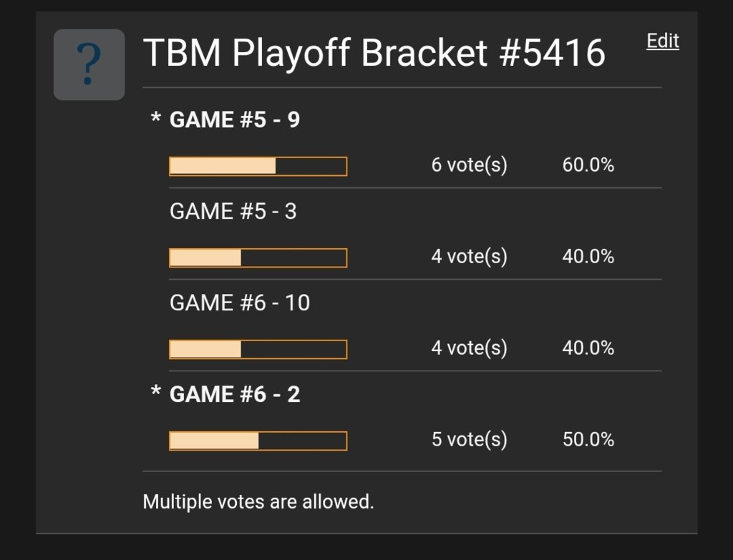Click the 4 vote(s) count for GAME #6 - 10
This screenshot has height=560, width=733.
[470, 348]
